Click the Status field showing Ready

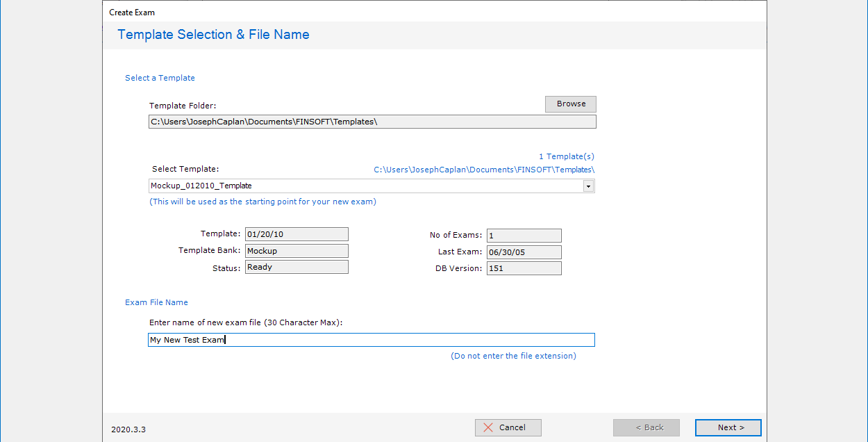point(297,268)
